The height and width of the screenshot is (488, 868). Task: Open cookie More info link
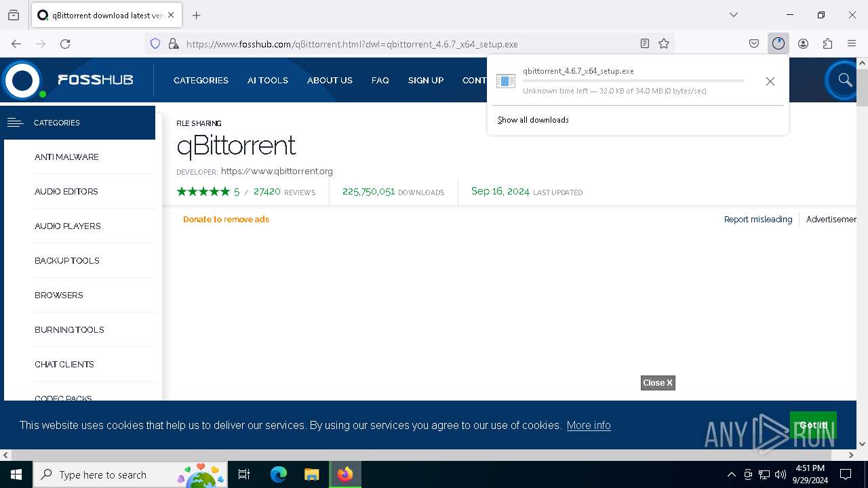(589, 426)
